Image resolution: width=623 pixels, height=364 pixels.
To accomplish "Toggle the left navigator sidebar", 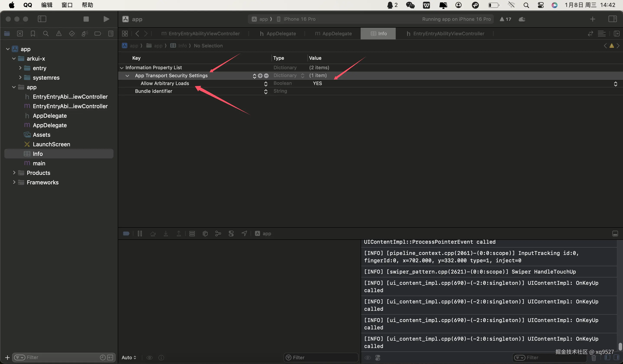I will tap(42, 19).
